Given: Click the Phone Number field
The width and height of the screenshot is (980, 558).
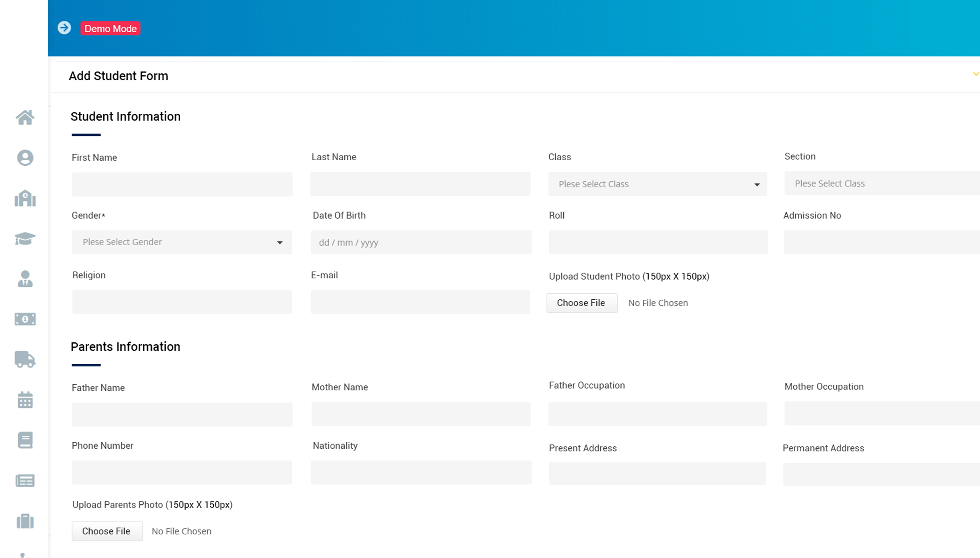Looking at the screenshot, I should coord(182,473).
